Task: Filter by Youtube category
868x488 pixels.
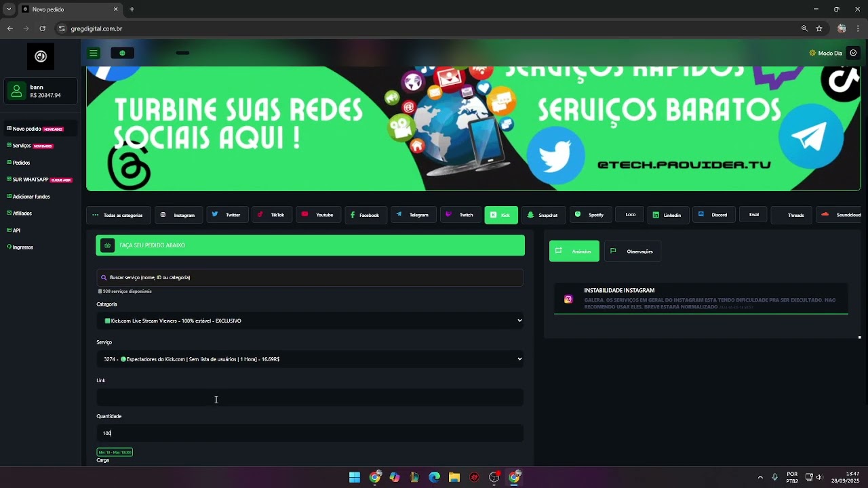Action: point(318,215)
